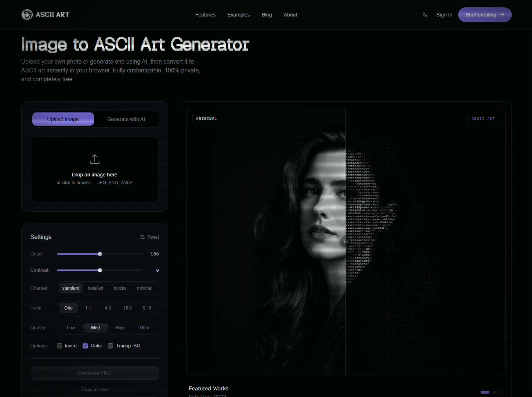The width and height of the screenshot is (532, 397).
Task: Open the language translate icon
Action: pyautogui.click(x=425, y=15)
